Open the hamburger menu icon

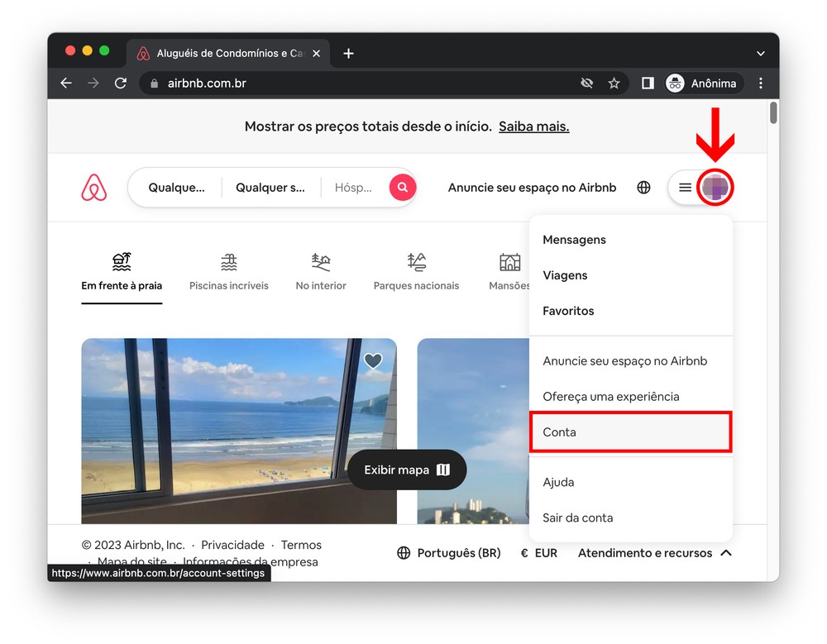click(685, 187)
